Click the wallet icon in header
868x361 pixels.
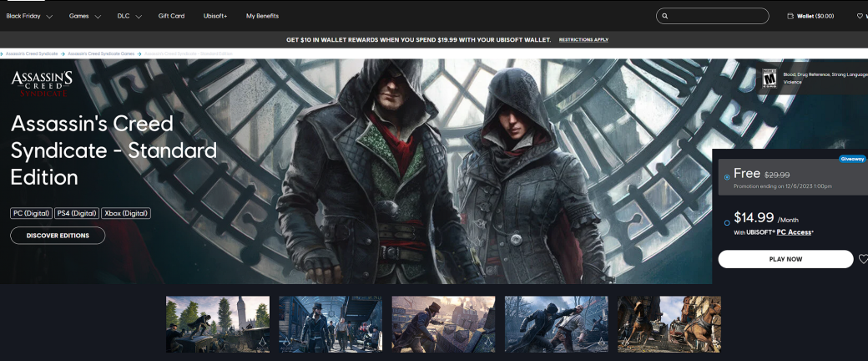(790, 16)
